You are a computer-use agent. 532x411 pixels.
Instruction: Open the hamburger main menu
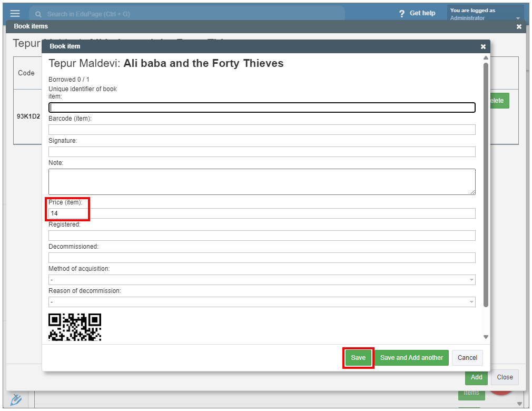pos(15,14)
